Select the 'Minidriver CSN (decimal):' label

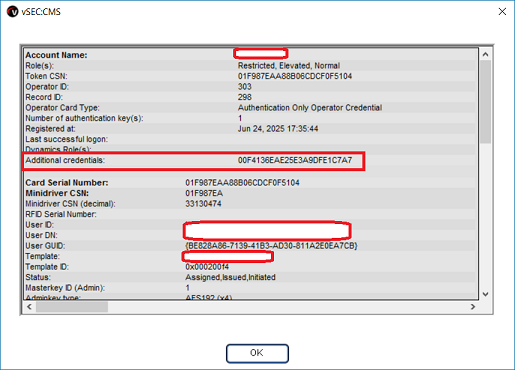tap(70, 204)
